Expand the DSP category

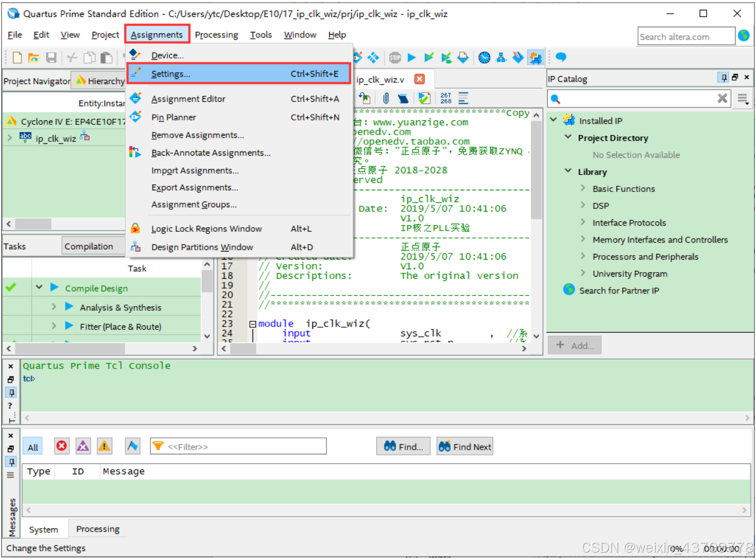tap(583, 205)
